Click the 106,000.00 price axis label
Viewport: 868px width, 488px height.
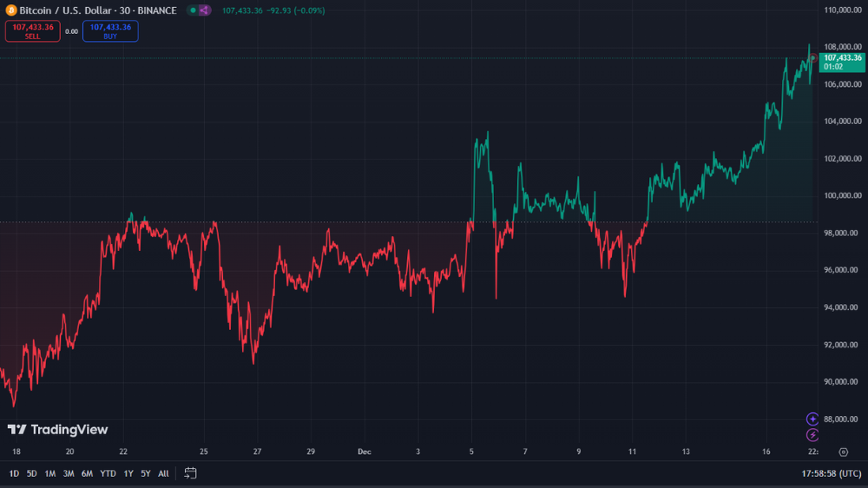click(x=843, y=84)
